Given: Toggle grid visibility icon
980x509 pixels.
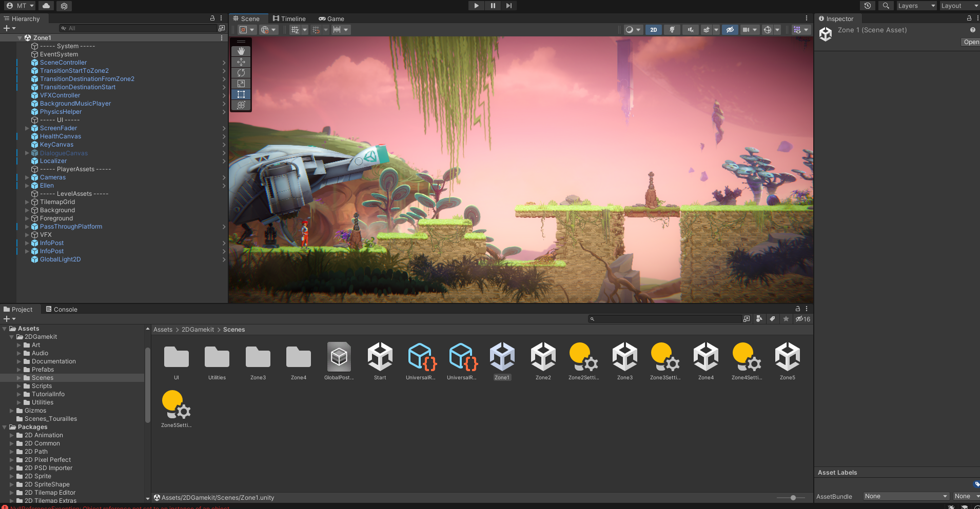Looking at the screenshot, I should pos(295,30).
